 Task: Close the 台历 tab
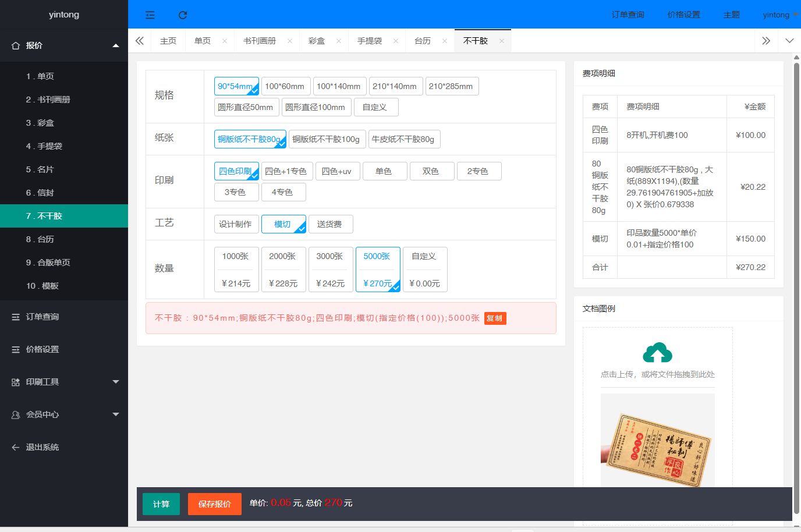point(445,41)
